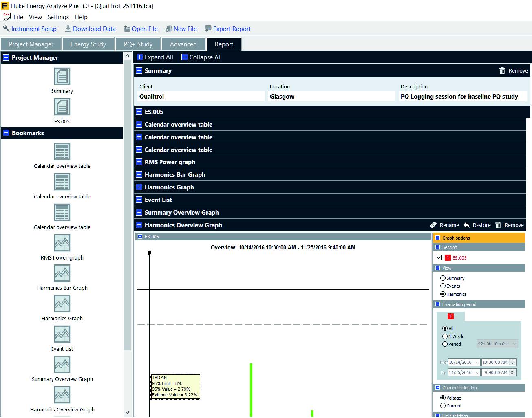The image size is (532, 418).
Task: Click the Location field showing Glasgow
Action: [331, 96]
